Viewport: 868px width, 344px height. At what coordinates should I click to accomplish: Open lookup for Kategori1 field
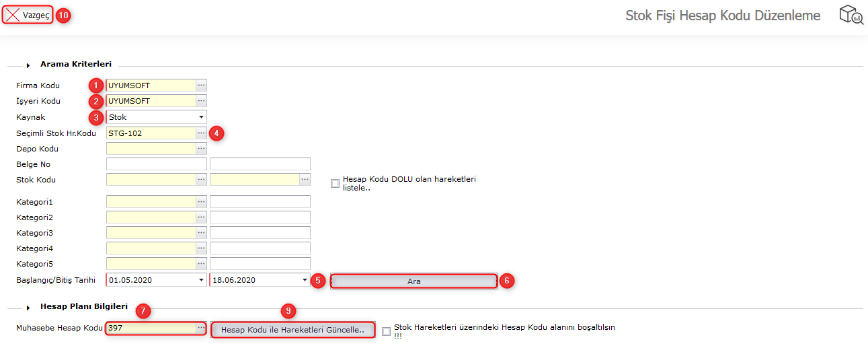201,202
